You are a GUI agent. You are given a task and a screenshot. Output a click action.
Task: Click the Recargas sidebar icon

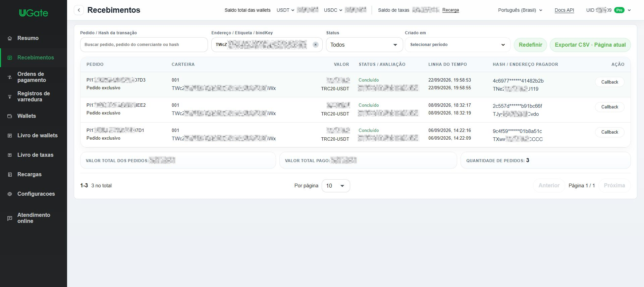point(10,175)
